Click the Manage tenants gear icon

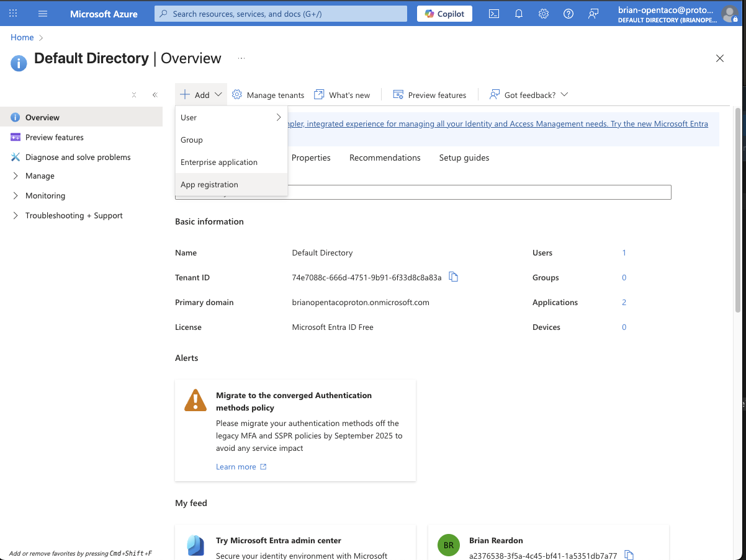[x=237, y=94]
